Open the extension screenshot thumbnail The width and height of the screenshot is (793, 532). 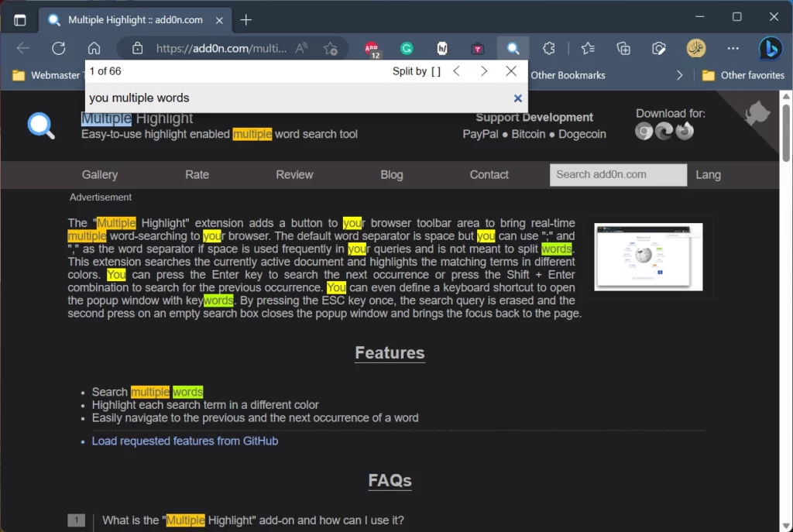click(x=648, y=257)
